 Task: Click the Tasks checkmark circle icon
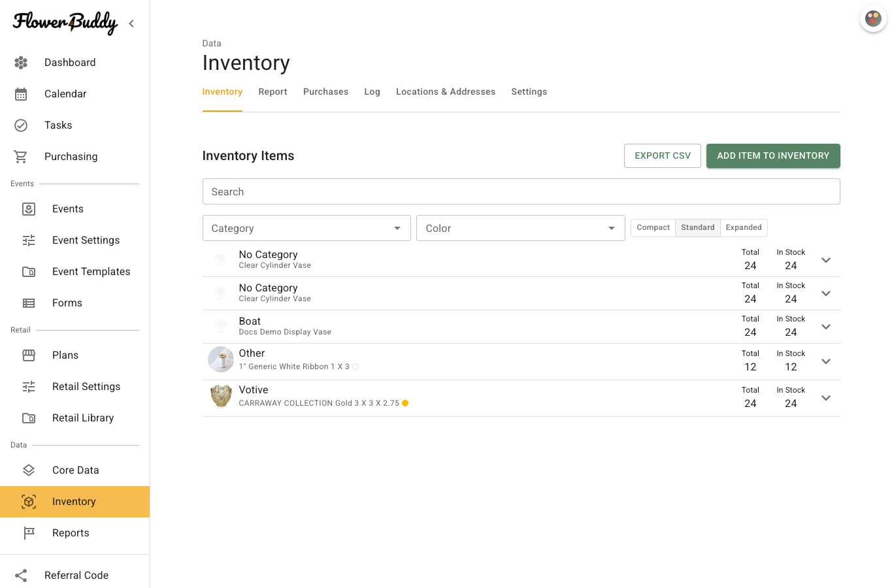coord(21,125)
